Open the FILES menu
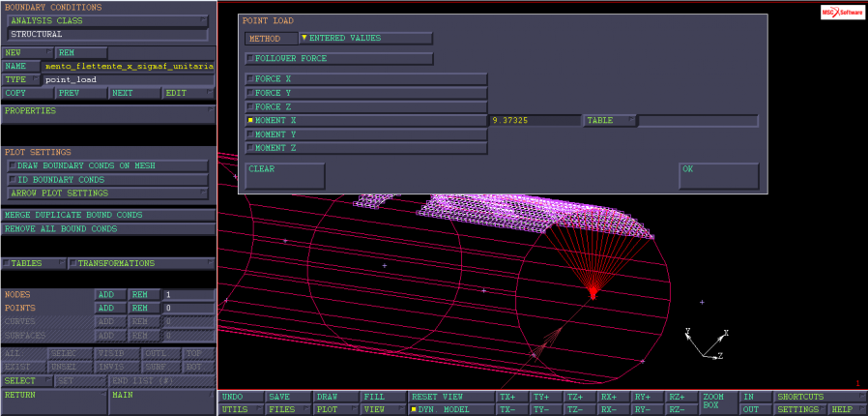 click(288, 410)
